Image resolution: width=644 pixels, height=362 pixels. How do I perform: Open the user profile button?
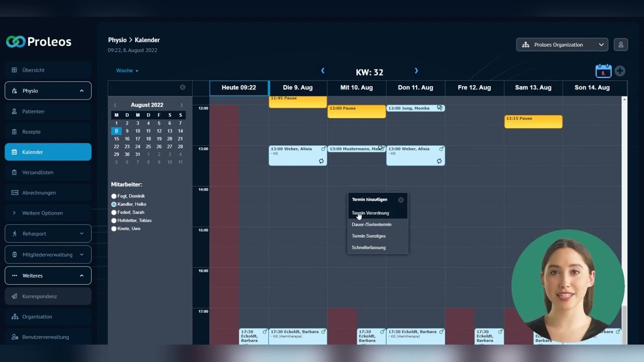(x=620, y=45)
